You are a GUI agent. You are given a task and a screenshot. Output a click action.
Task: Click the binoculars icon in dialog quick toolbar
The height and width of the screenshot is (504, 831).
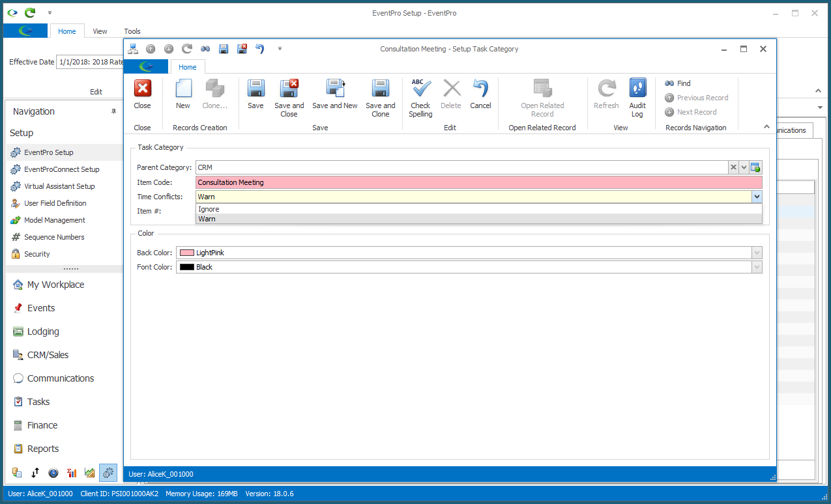(205, 49)
